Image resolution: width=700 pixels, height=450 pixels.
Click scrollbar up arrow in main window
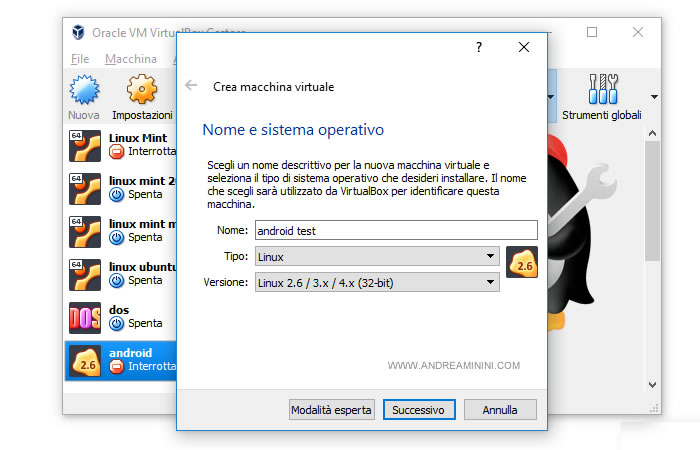click(652, 133)
